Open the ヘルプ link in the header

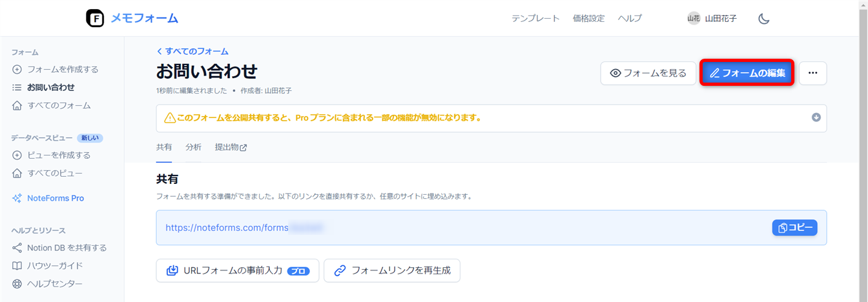(x=630, y=19)
